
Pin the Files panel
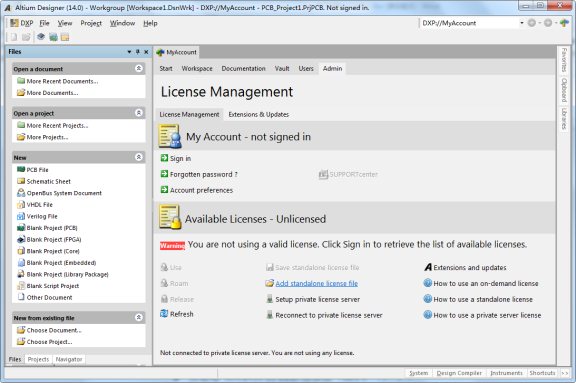pos(138,52)
